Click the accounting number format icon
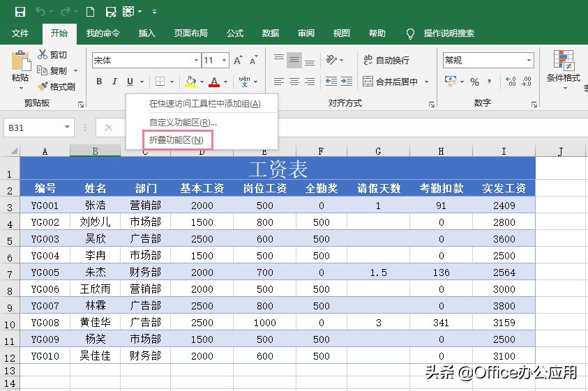Viewport: 588px width, 391px height. click(450, 82)
